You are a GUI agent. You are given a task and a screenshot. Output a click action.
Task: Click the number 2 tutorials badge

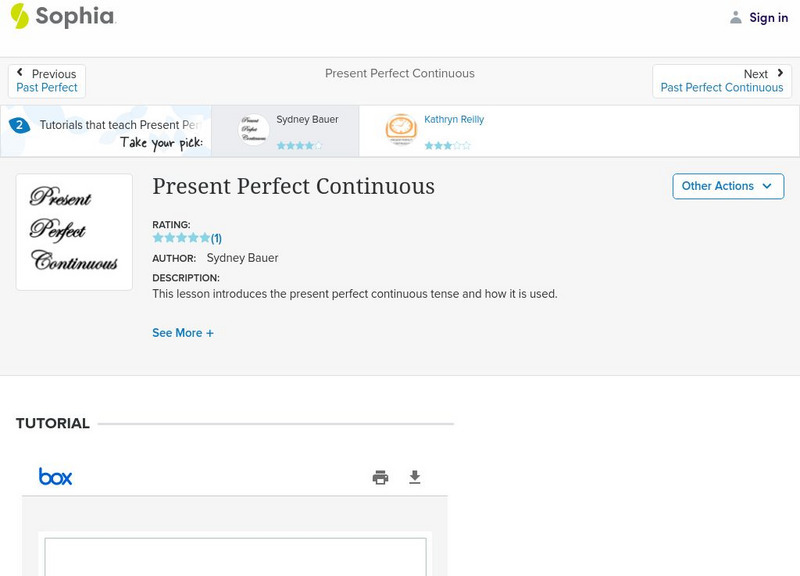(x=18, y=125)
